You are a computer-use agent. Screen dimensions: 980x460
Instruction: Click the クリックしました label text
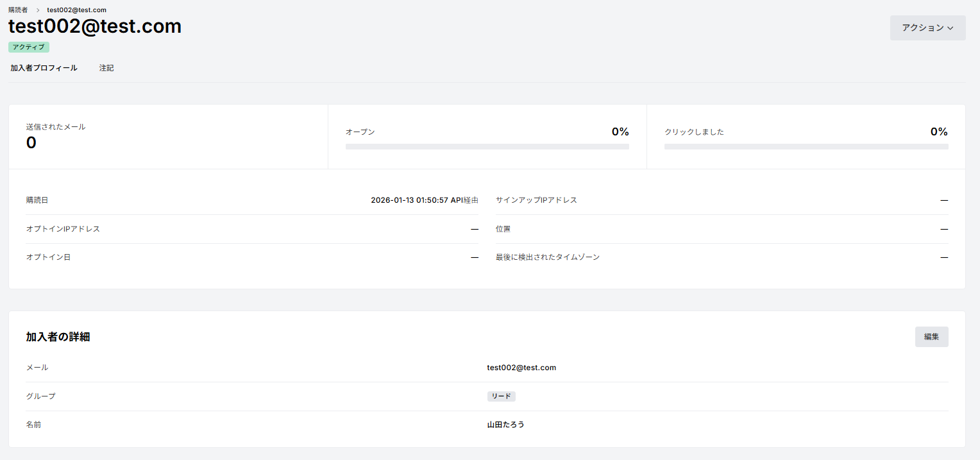pos(694,132)
